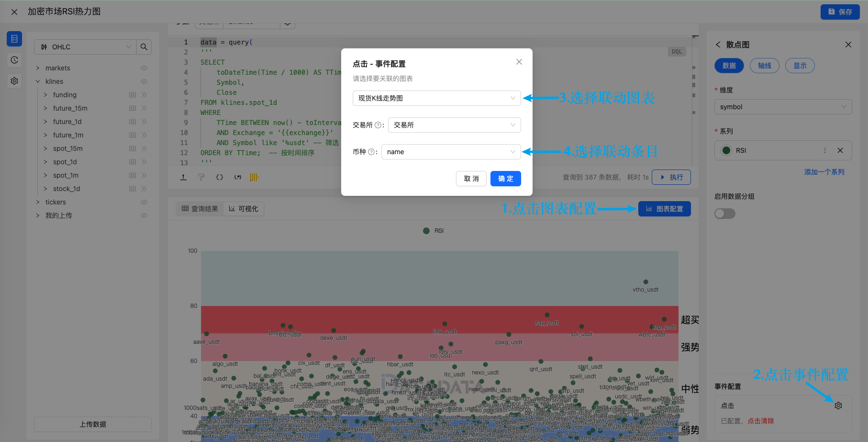Open the settings gear sidebar icon
Screen dimensions: 868x442
click(14, 81)
